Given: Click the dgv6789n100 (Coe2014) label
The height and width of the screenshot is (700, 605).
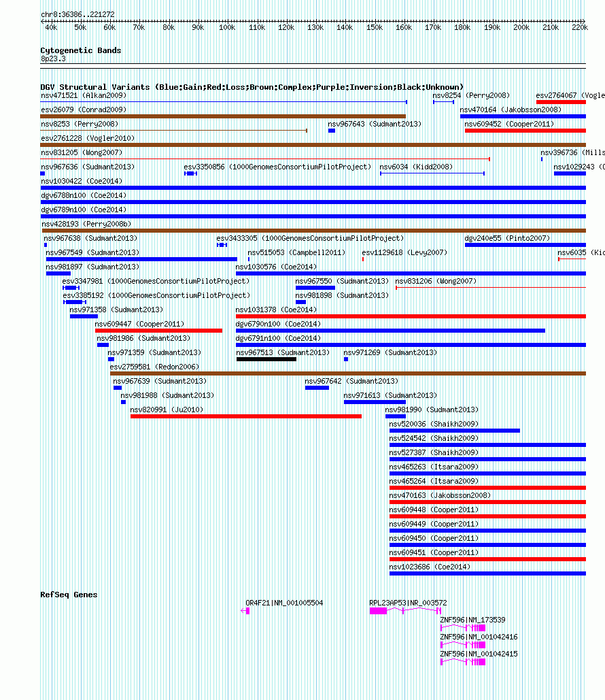Looking at the screenshot, I should (84, 210).
